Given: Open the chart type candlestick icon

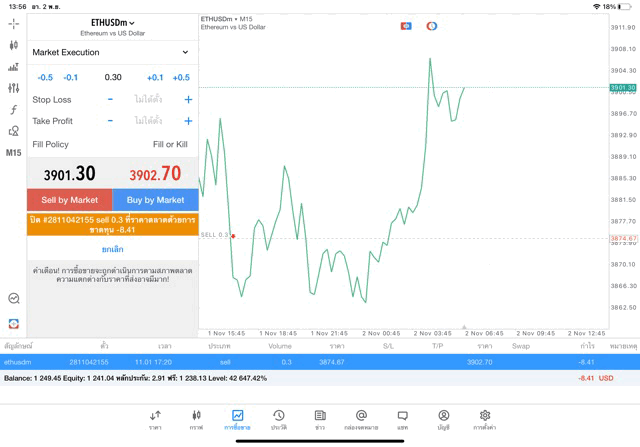Looking at the screenshot, I should (13, 45).
